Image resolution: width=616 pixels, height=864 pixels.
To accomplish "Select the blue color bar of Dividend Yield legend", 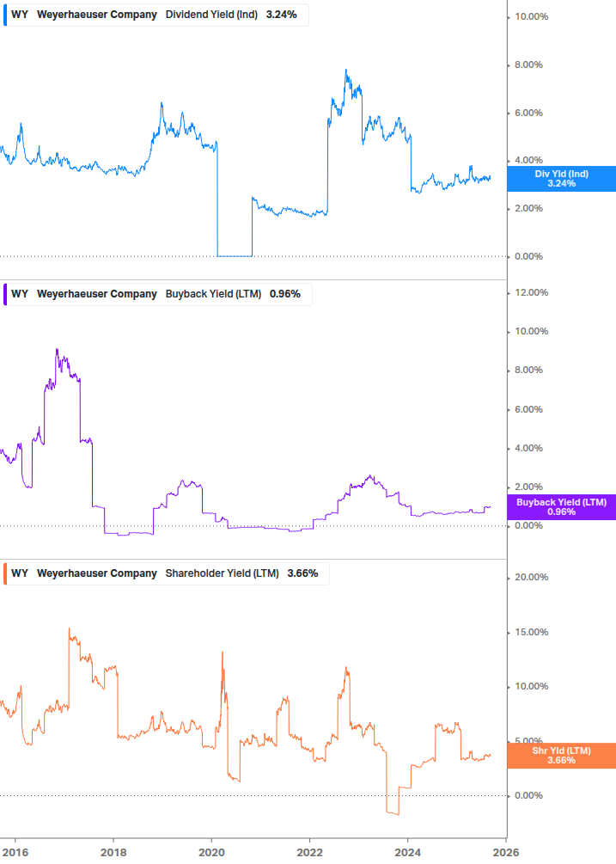I will pyautogui.click(x=5, y=15).
